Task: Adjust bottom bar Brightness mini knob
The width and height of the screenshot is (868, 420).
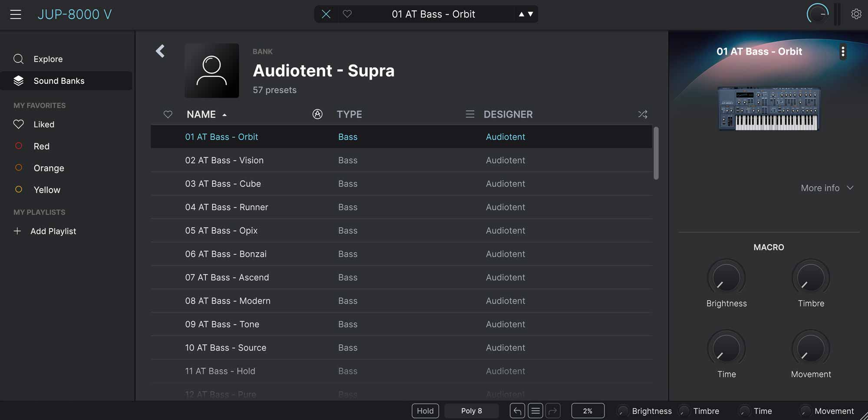Action: pos(623,411)
